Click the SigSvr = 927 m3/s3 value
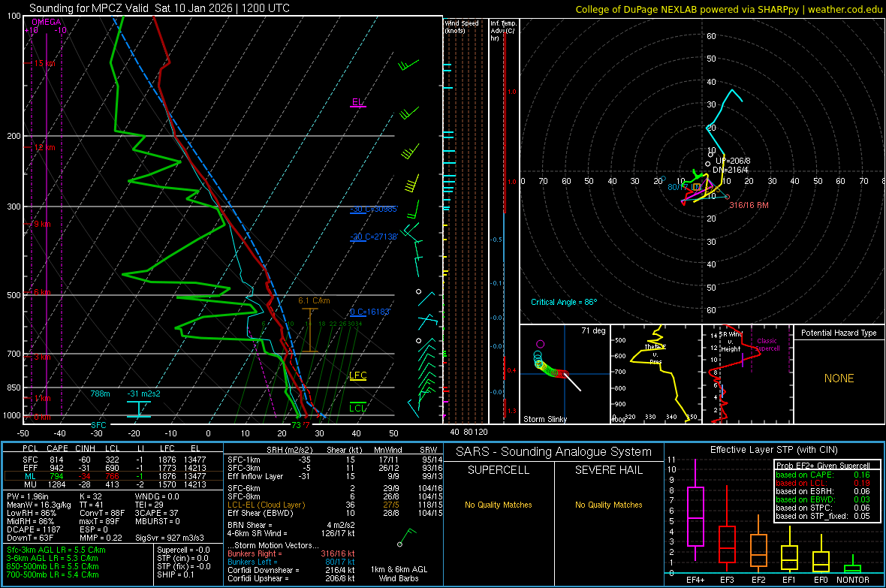Viewport: 886px width, 588px height. pos(170,538)
